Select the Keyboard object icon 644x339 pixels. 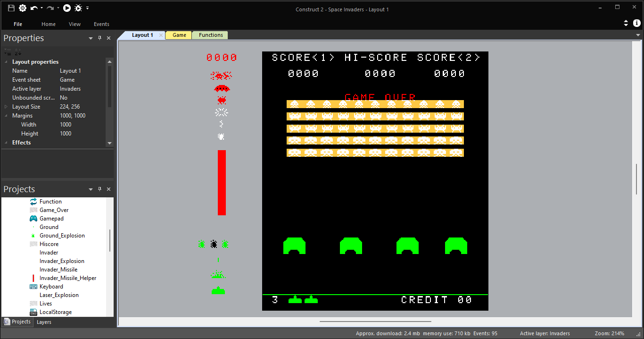(x=33, y=287)
